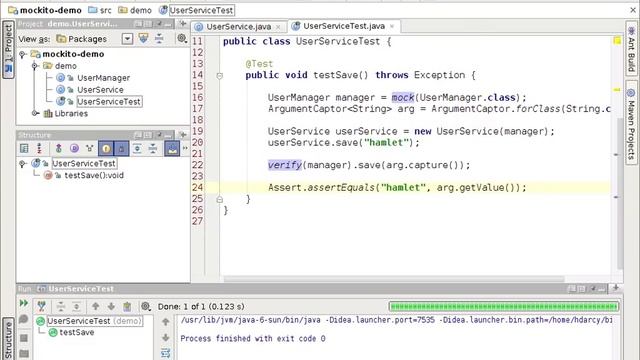Click mockito-demo in navigation breadcrumb
Image resolution: width=640 pixels, height=360 pixels.
point(45,10)
